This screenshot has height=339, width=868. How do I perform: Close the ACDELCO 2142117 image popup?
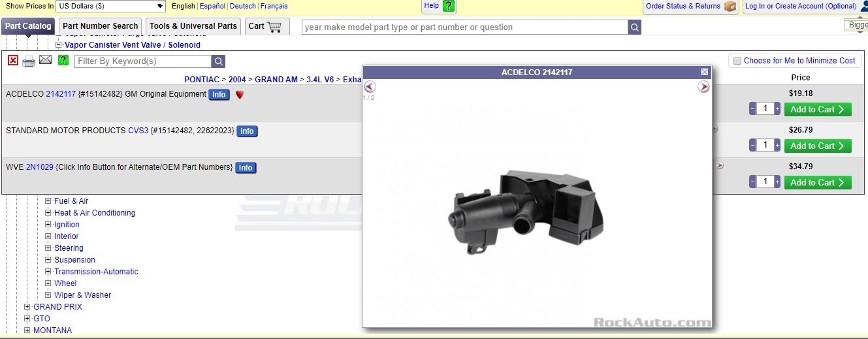(704, 72)
